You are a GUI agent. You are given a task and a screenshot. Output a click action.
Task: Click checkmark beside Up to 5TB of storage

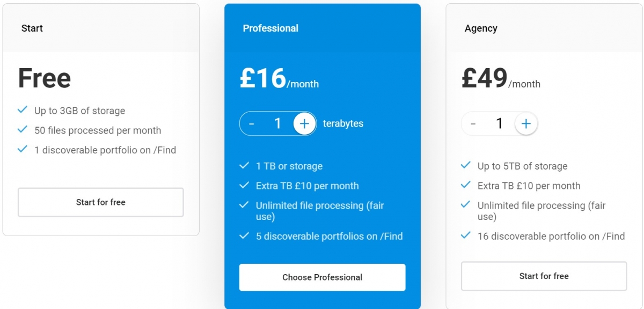(466, 166)
